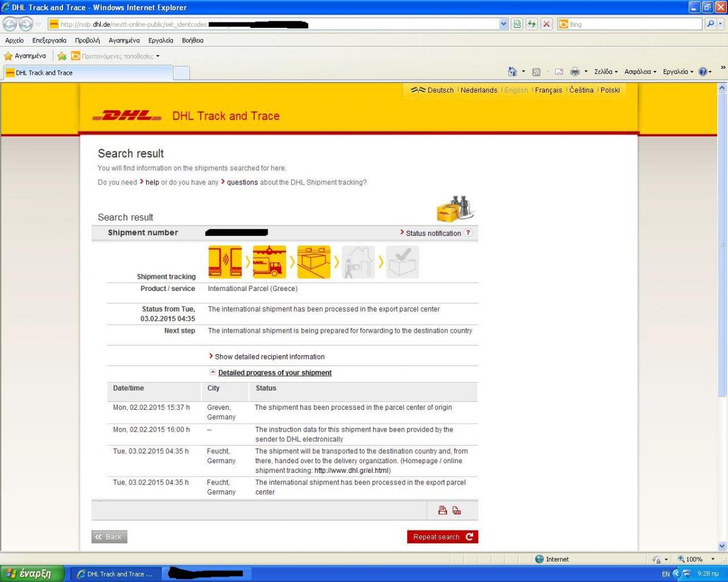This screenshot has height=582, width=728.
Task: Switch language to Čeština
Action: pyautogui.click(x=581, y=90)
